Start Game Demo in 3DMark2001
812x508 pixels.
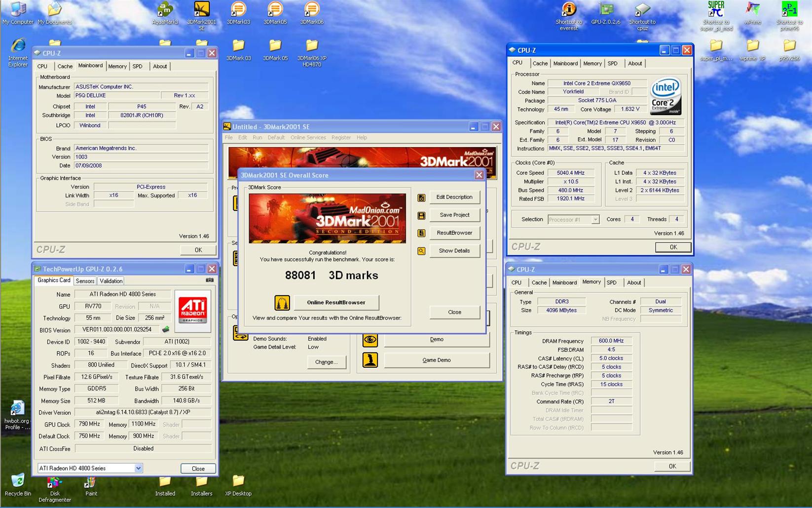click(437, 360)
